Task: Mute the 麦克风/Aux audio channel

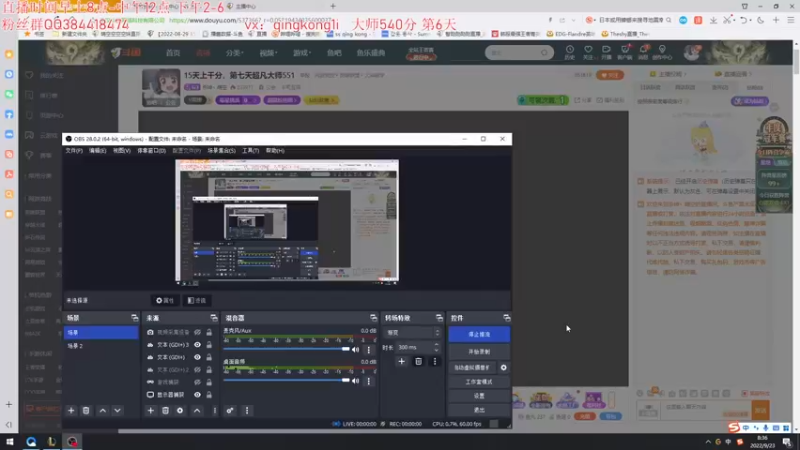Action: (x=356, y=349)
